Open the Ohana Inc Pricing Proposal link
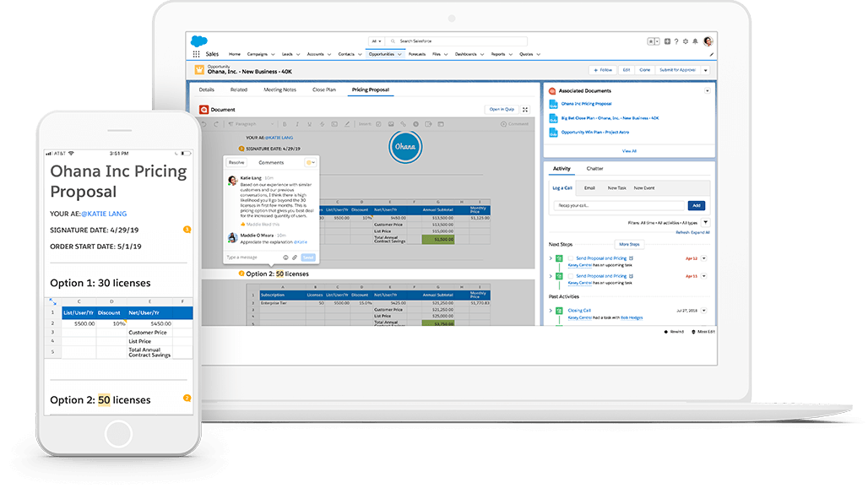868x499 pixels. [x=586, y=104]
